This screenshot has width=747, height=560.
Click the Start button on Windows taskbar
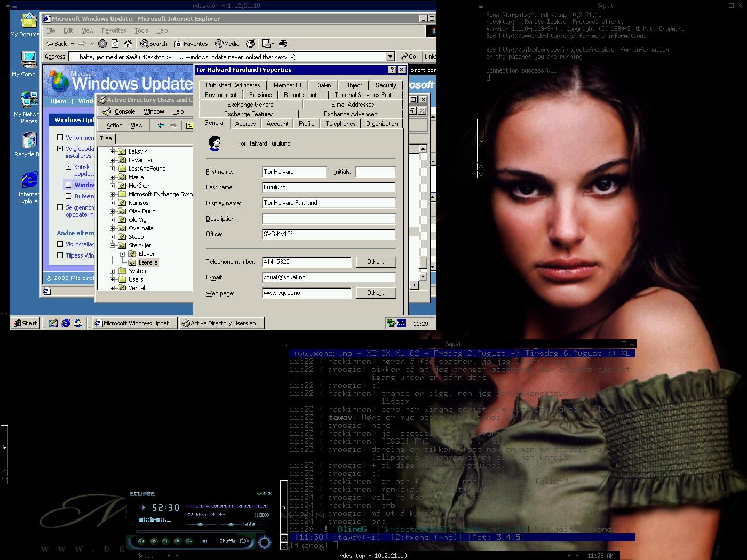pos(26,323)
